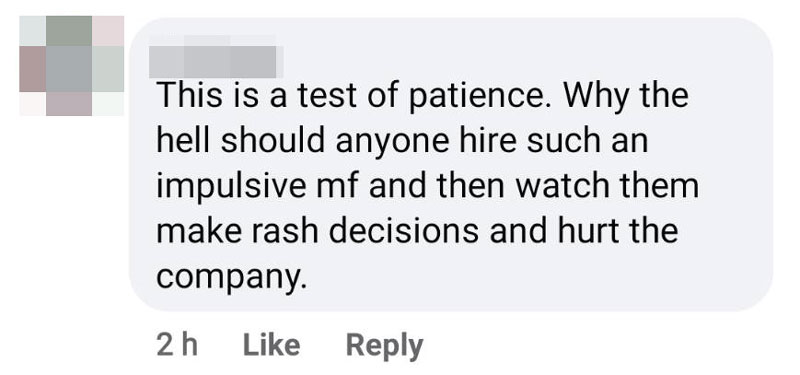Image resolution: width=800 pixels, height=375 pixels.
Task: Open the 2 h timestamp link
Action: (x=177, y=345)
